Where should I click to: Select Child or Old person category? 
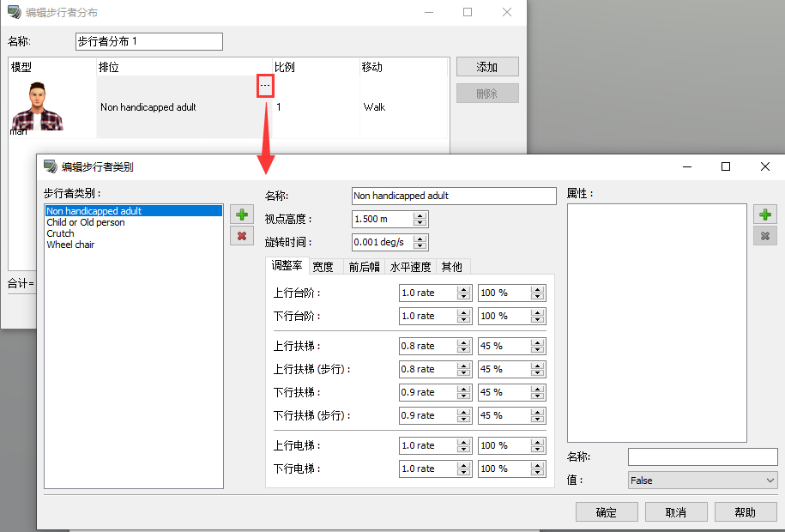pos(134,222)
